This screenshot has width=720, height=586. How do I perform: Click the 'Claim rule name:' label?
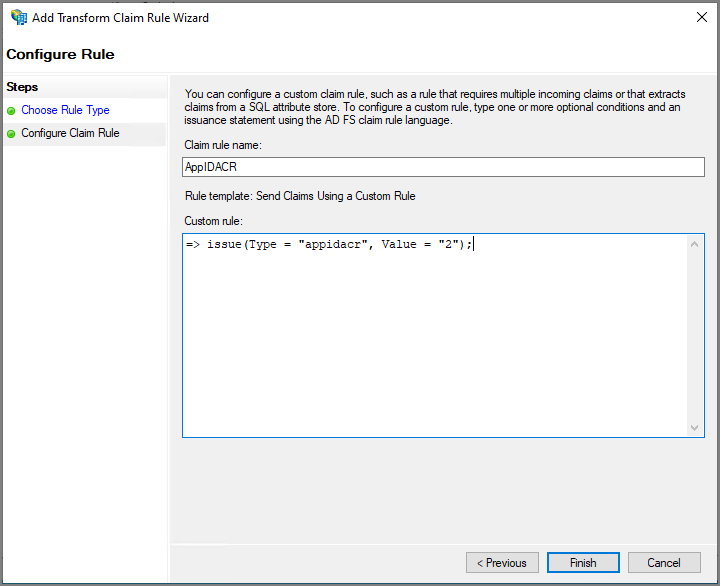pos(223,145)
